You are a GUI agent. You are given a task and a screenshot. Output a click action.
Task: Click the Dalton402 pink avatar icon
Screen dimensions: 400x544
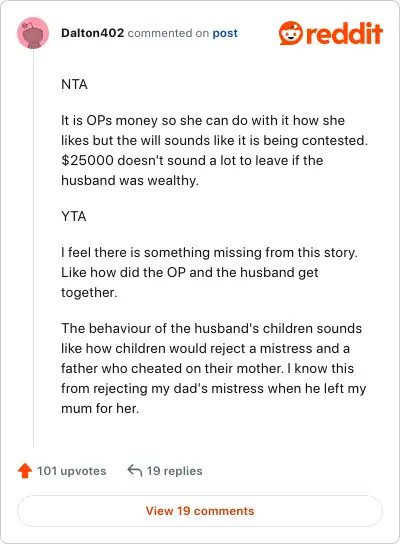[x=33, y=33]
